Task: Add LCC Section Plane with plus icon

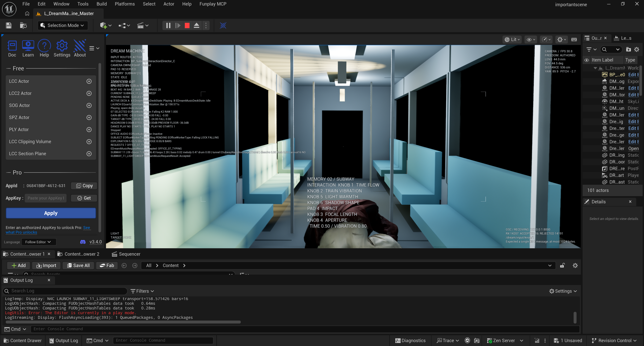Action: pyautogui.click(x=89, y=154)
